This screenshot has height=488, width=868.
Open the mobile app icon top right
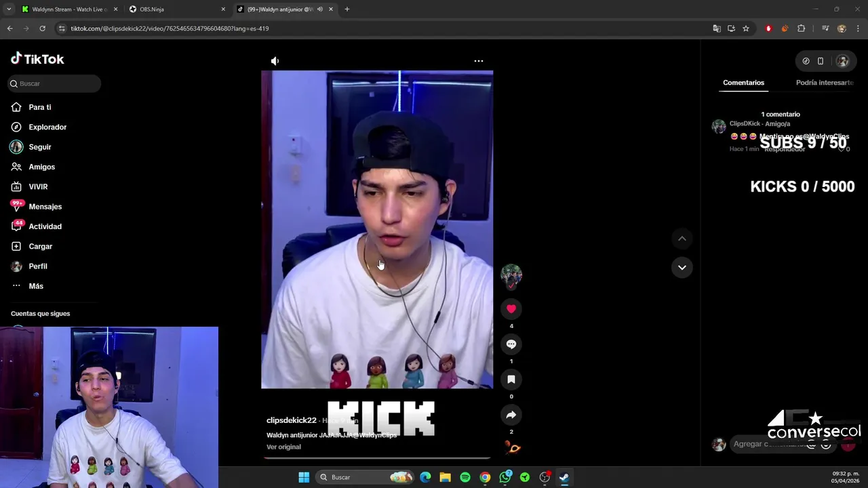point(821,61)
